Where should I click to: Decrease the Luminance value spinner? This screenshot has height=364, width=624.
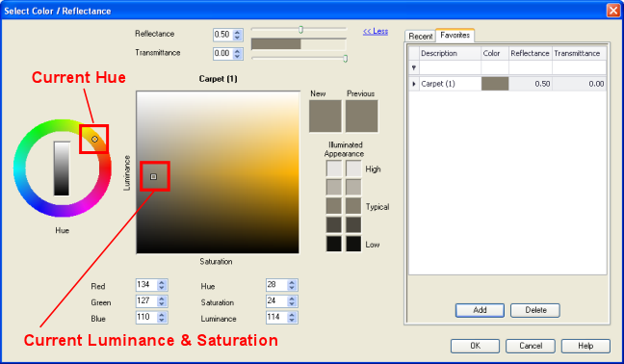[292, 321]
